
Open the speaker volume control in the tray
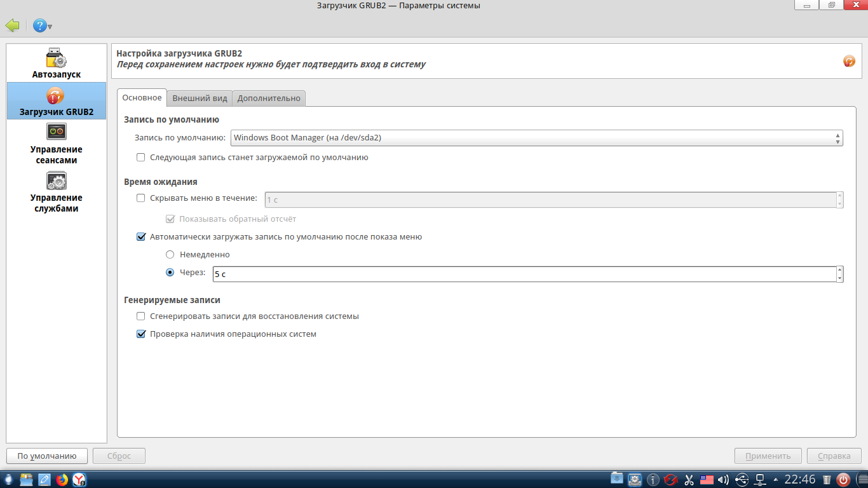[x=724, y=480]
